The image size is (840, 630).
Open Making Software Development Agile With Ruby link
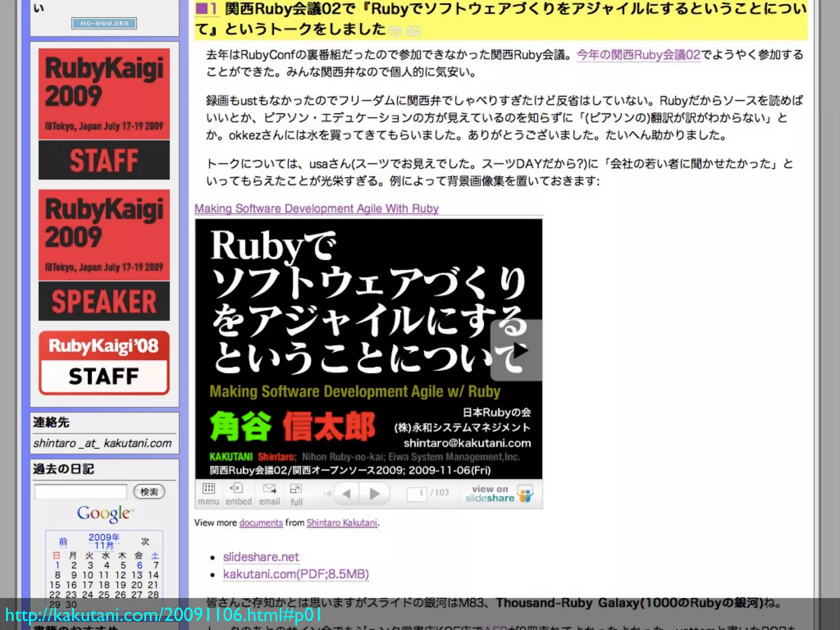pyautogui.click(x=317, y=208)
